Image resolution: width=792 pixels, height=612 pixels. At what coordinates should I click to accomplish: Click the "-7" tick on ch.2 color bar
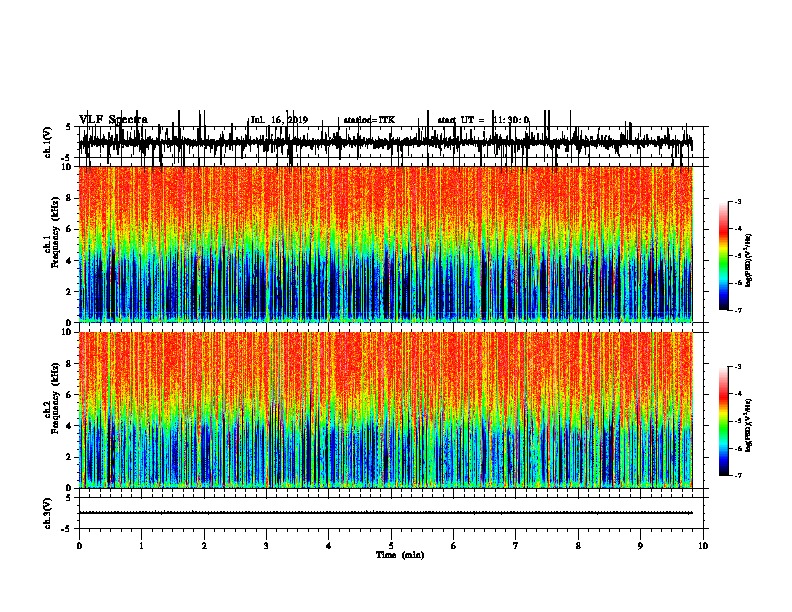(x=738, y=475)
